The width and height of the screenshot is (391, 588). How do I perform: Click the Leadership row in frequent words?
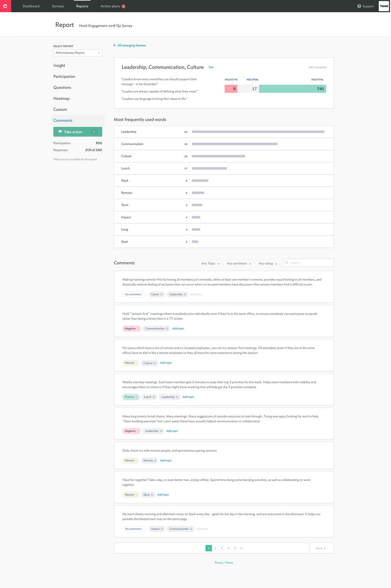(x=224, y=132)
